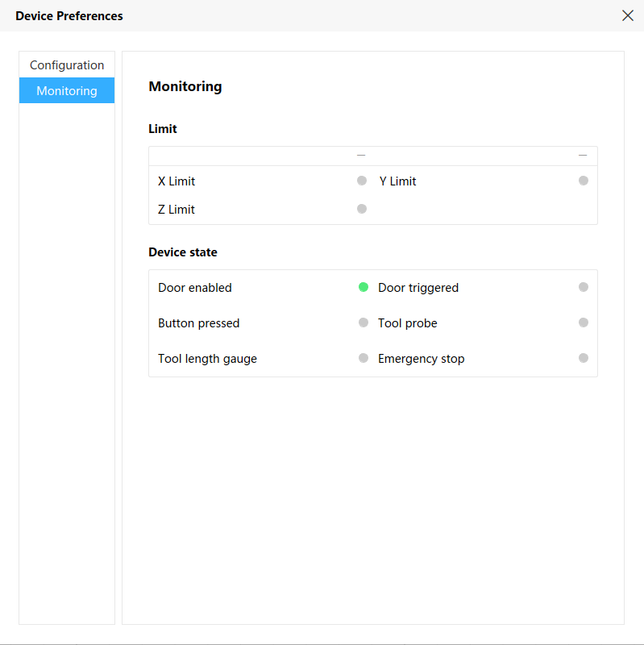Viewport: 644px width, 645px height.
Task: Click the Limit section heading
Action: coord(162,128)
